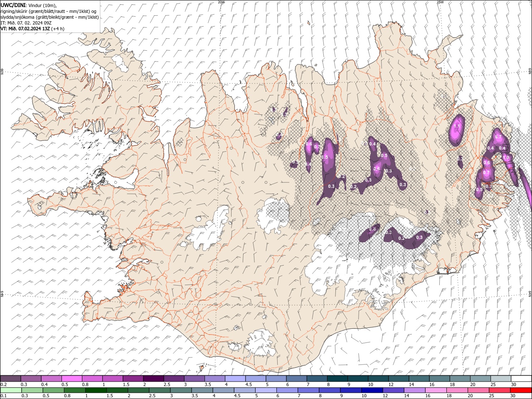Click the 'VT: Mið. 07.02.2024 13Z (+4 h)' line
The image size is (532, 399).
(x=32, y=29)
